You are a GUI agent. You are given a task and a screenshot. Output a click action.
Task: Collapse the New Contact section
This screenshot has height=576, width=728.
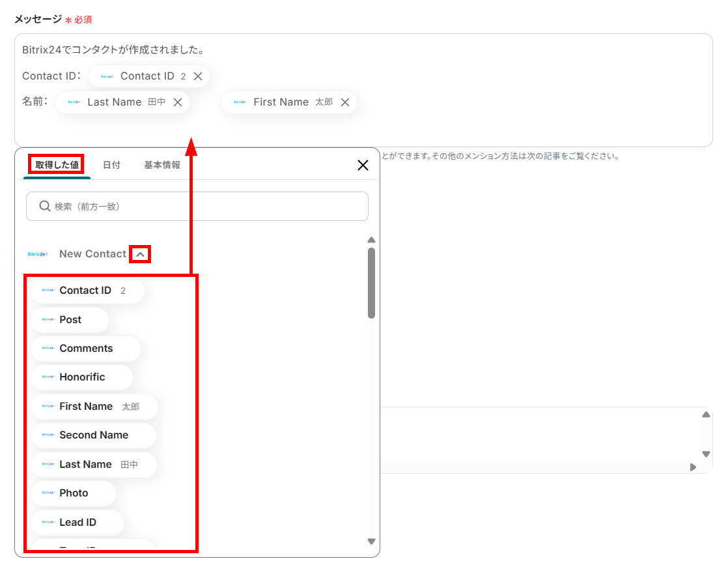(140, 254)
